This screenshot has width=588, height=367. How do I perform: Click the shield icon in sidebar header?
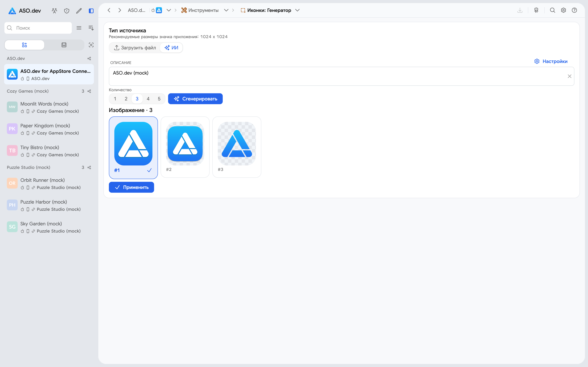point(67,11)
